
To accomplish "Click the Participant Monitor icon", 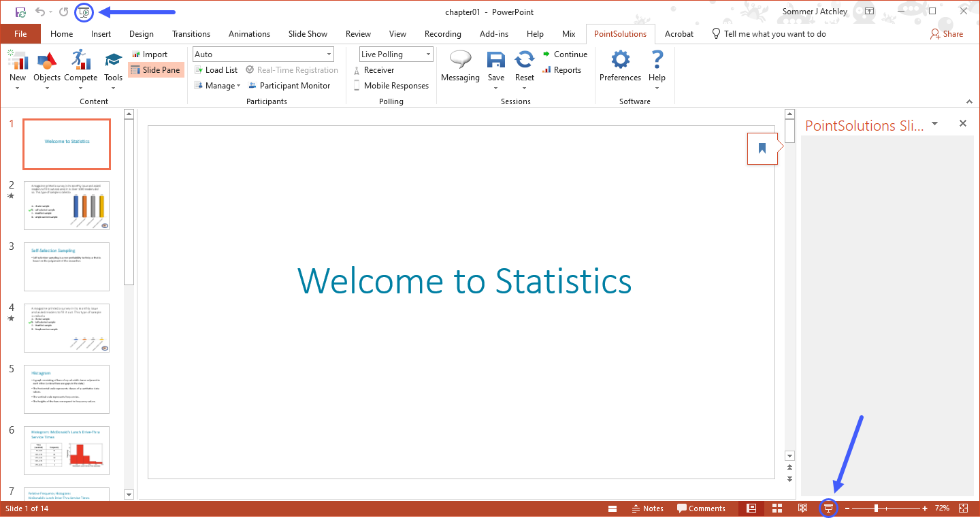I will point(289,86).
